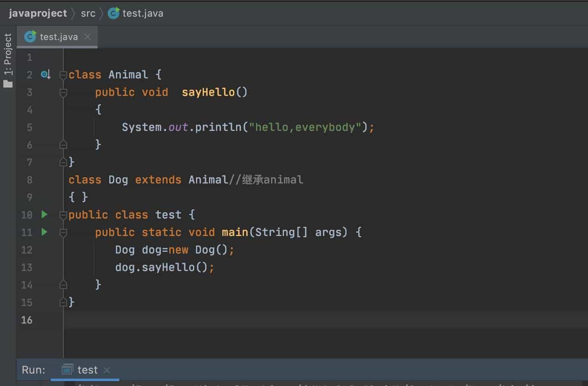Click the fold end marker on line 15
Viewport: 588px width, 386px height.
click(63, 302)
